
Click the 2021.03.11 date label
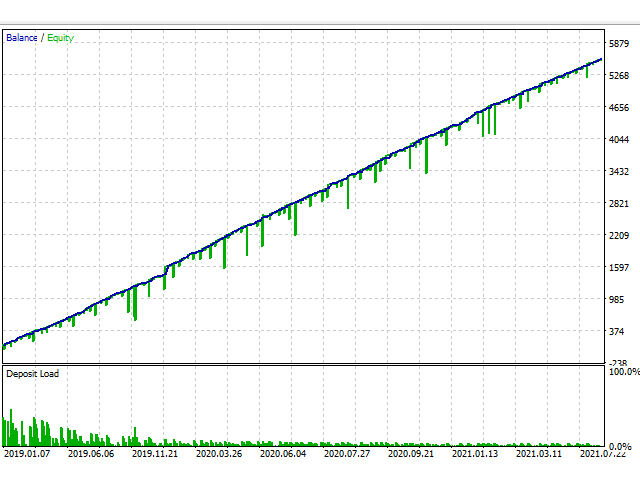[539, 453]
